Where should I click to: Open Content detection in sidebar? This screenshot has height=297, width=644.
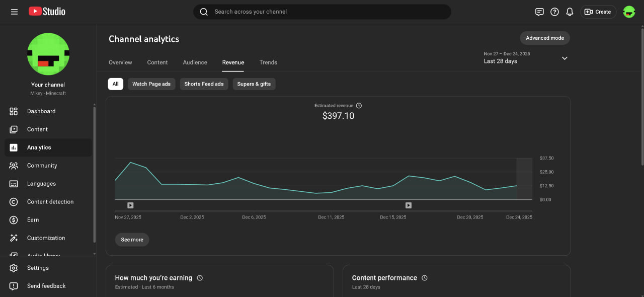50,202
